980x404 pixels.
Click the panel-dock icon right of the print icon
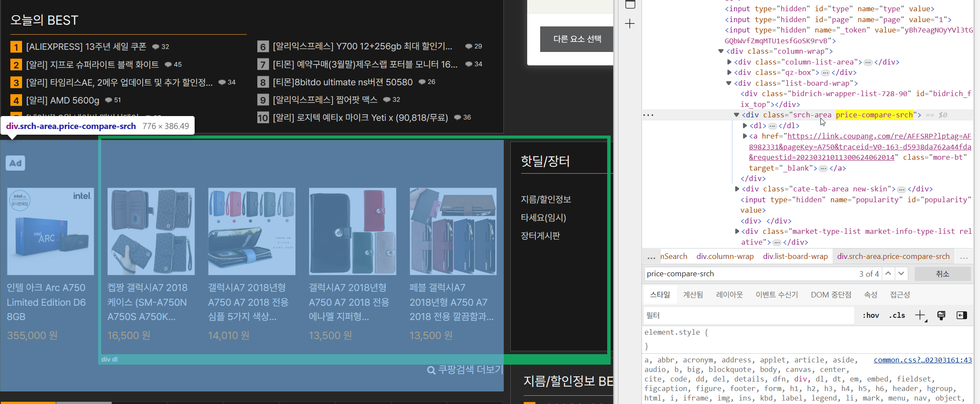962,315
